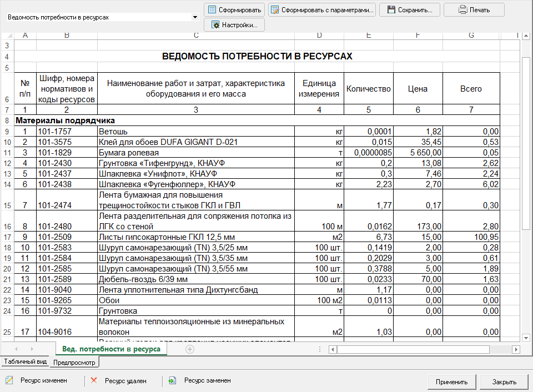This screenshot has height=392, width=533.
Task: Click the Сформировать button
Action: [234, 10]
